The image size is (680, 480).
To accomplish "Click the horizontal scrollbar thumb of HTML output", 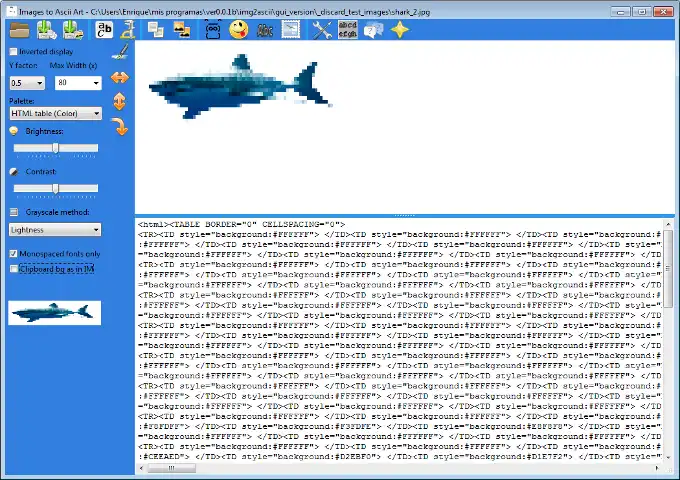I will 172,468.
